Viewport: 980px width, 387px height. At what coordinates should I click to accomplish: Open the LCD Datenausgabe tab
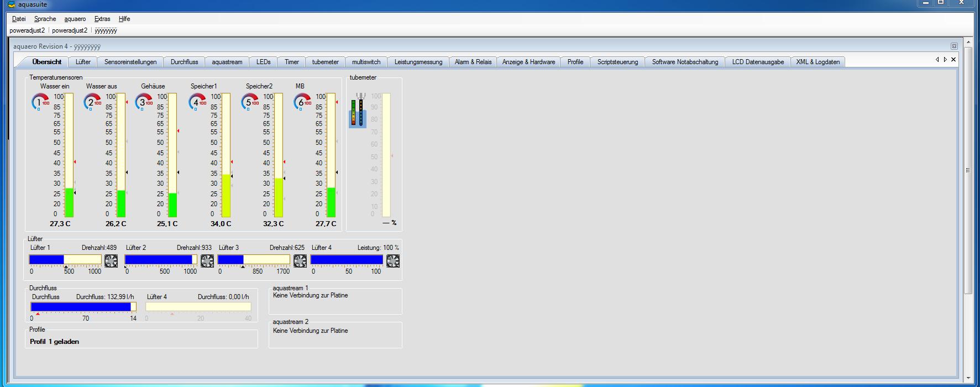[758, 62]
